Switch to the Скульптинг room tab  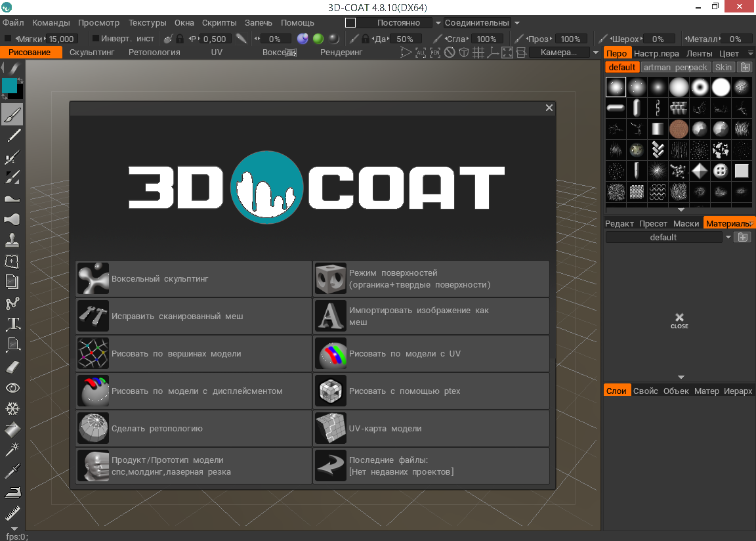[92, 53]
